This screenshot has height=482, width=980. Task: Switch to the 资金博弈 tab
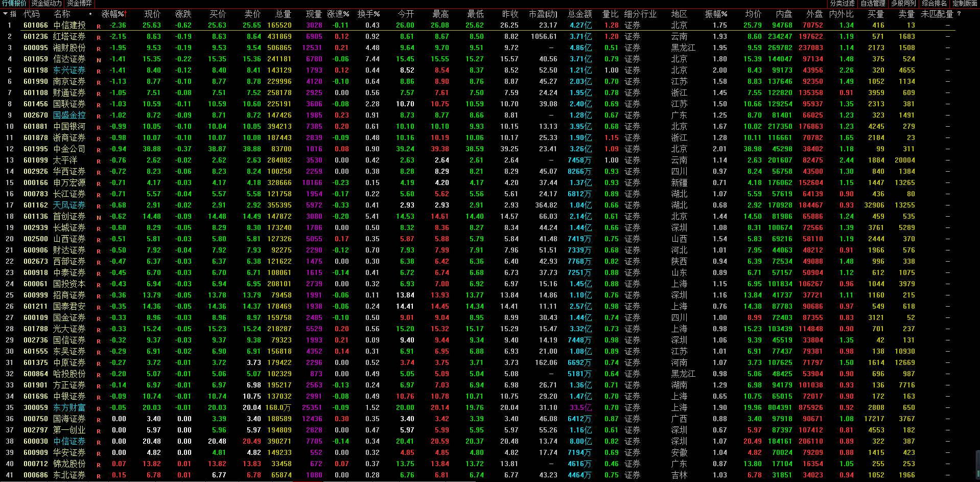pos(79,4)
